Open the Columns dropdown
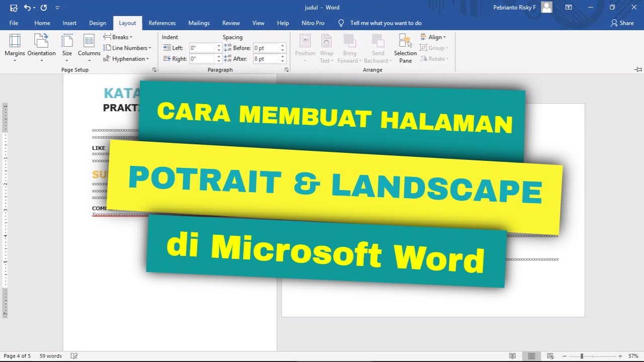 (89, 48)
